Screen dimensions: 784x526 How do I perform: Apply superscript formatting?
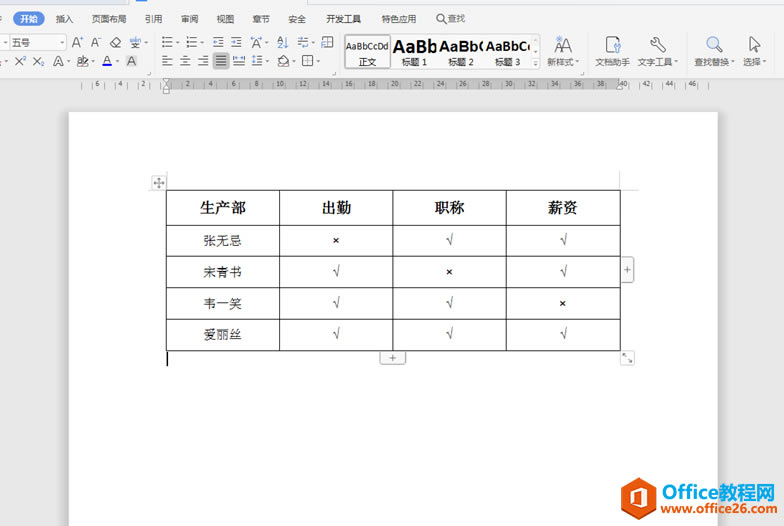(20, 61)
